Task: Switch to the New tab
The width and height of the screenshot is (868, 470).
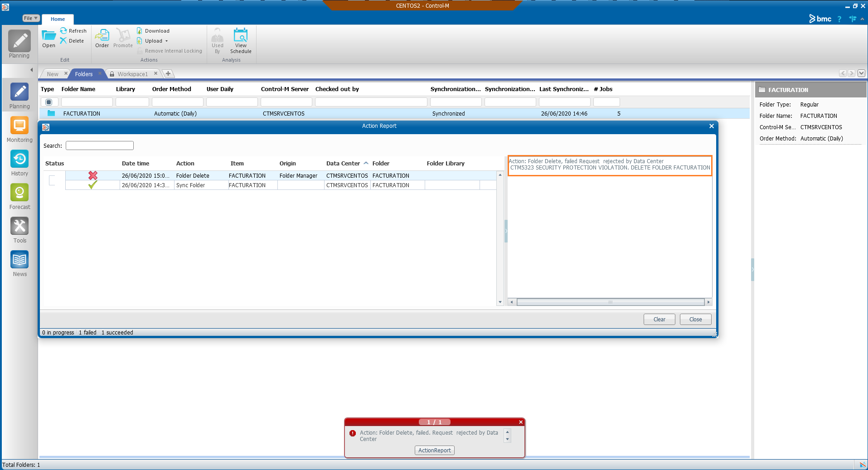Action: (53, 74)
